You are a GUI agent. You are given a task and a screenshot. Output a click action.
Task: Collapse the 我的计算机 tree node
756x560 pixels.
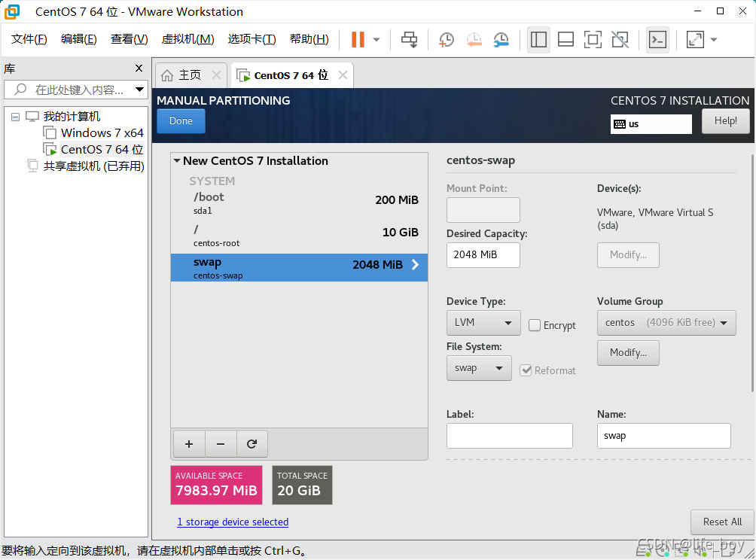15,117
